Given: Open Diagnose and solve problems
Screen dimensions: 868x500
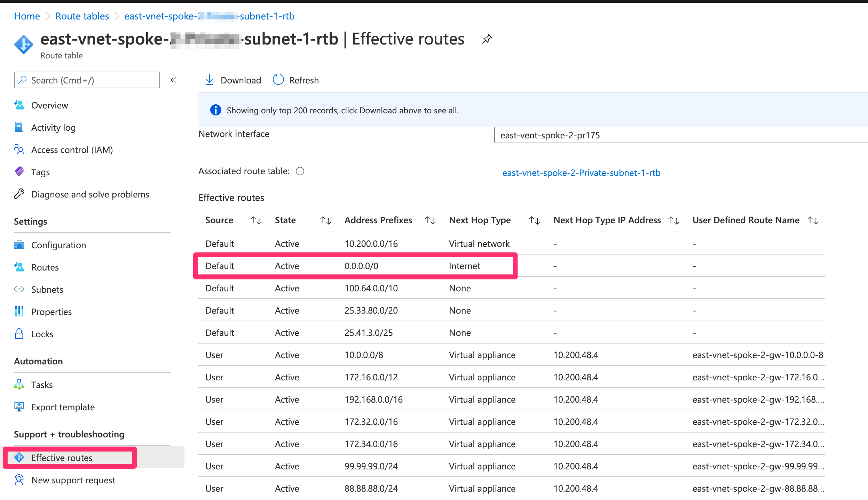Looking at the screenshot, I should point(90,194).
